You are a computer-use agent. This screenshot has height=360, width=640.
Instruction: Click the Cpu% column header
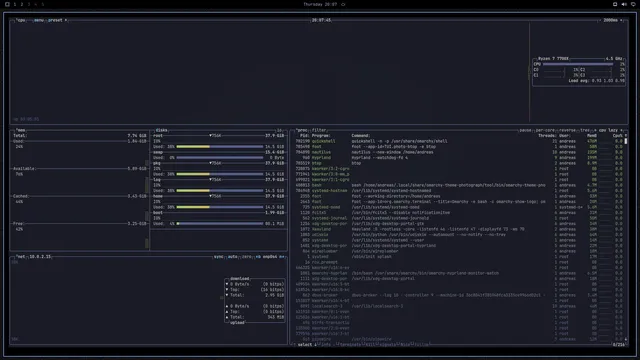click(618, 136)
